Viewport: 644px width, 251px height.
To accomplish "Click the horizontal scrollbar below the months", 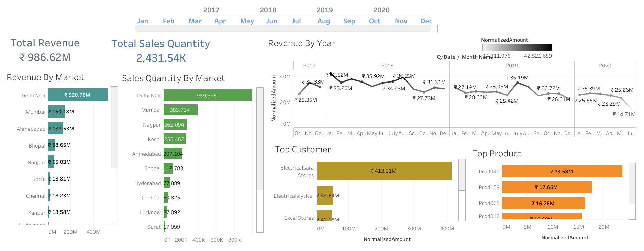I will pos(282,29).
